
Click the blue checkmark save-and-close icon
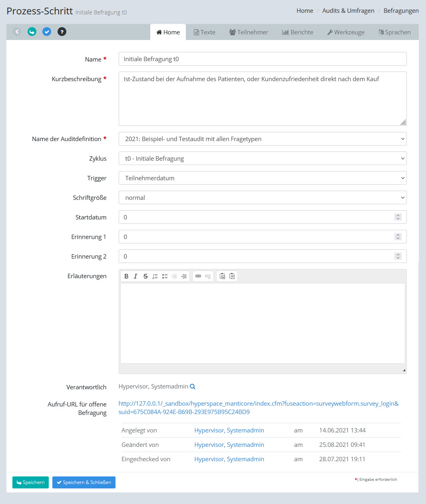47,32
